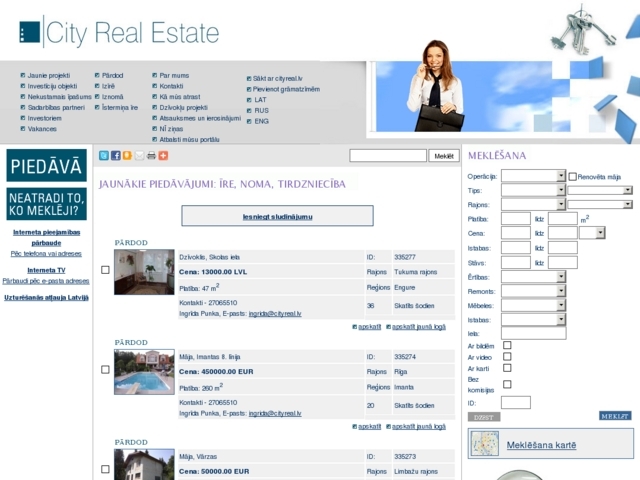Open the Mēbeles dropdown
This screenshot has height=480, width=640.
tap(533, 306)
